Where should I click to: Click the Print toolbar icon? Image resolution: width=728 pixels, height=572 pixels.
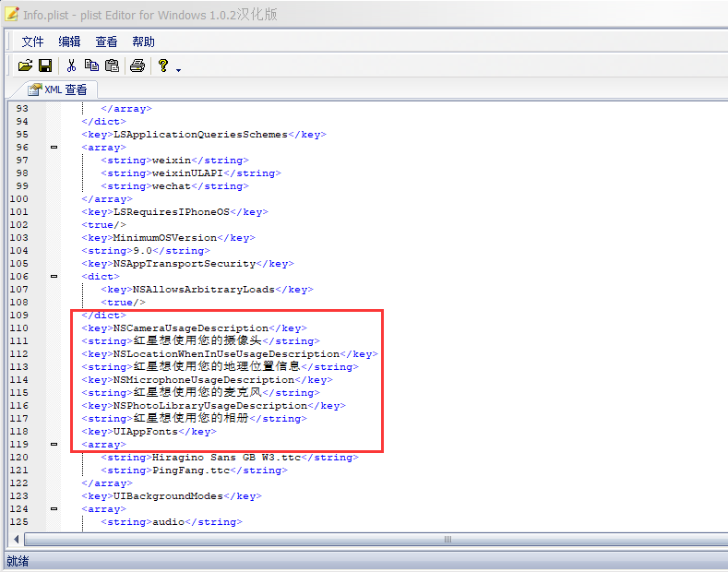coord(137,66)
